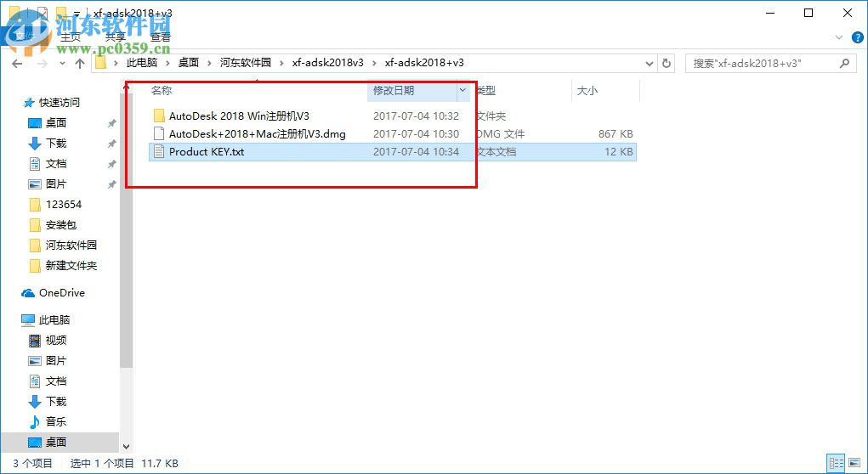The image size is (868, 474).
Task: Open the 查看 ribbon tab
Action: [161, 37]
